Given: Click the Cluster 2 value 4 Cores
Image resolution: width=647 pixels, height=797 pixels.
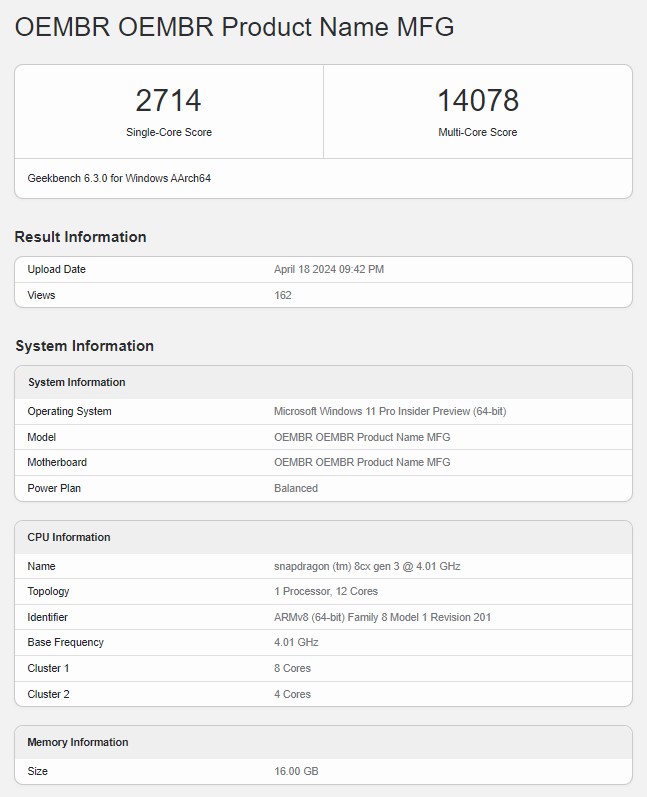Looking at the screenshot, I should (x=292, y=694).
